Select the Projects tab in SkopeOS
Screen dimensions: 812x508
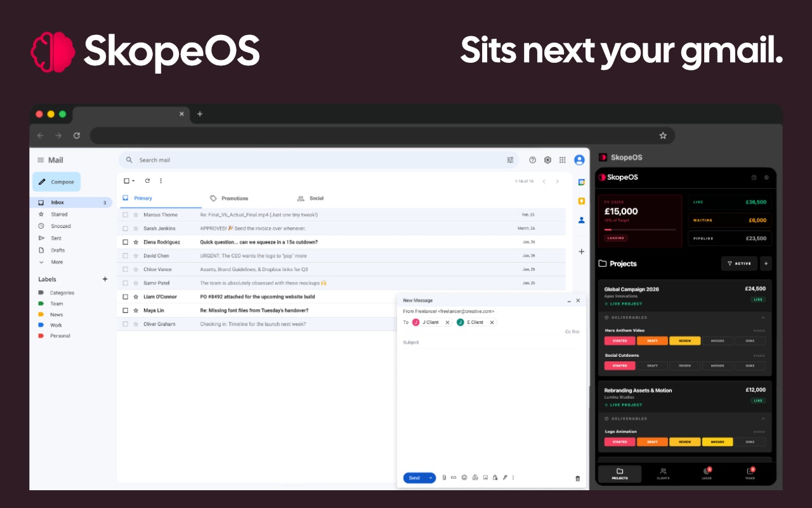[620, 474]
